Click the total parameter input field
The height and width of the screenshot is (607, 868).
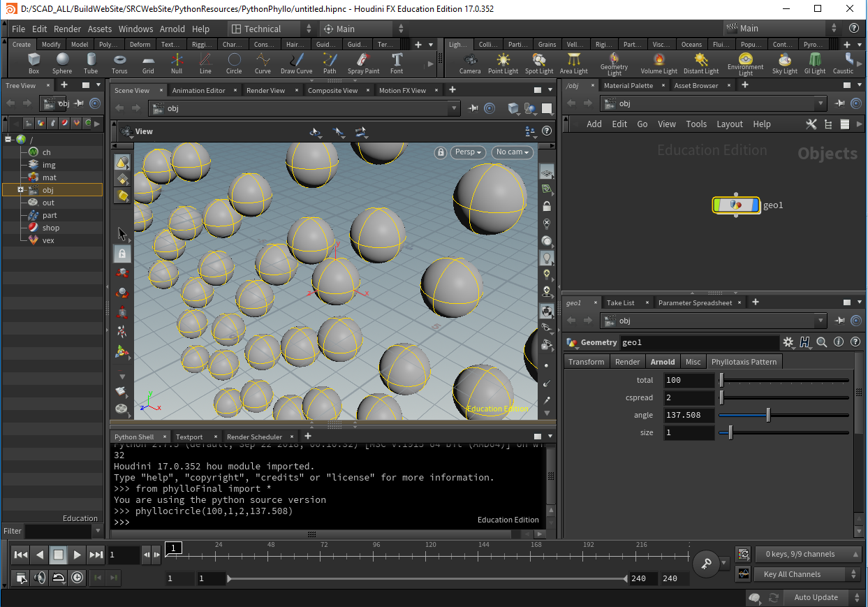(x=688, y=380)
